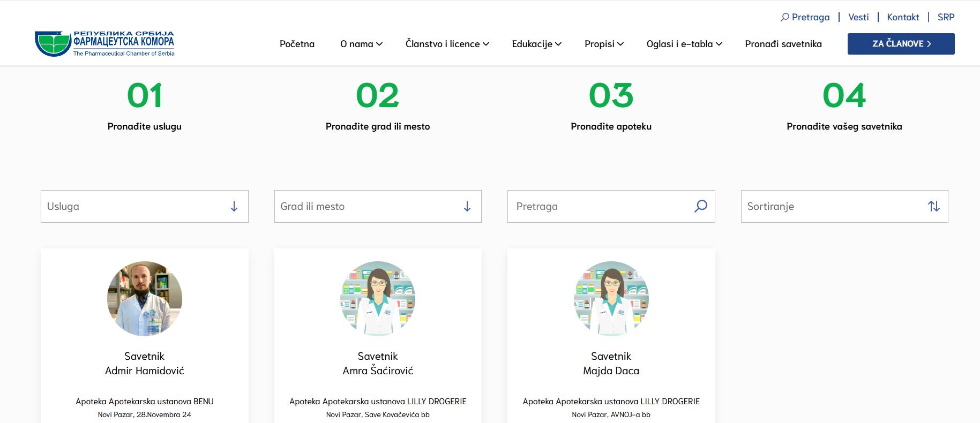
Task: Open Pronađi savetnika menu item
Action: pyautogui.click(x=783, y=44)
